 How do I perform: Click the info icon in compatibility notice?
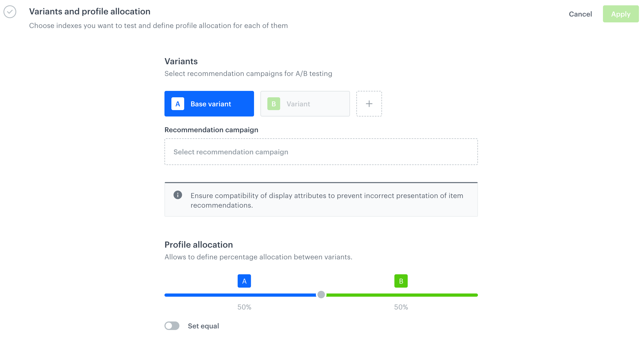178,195
